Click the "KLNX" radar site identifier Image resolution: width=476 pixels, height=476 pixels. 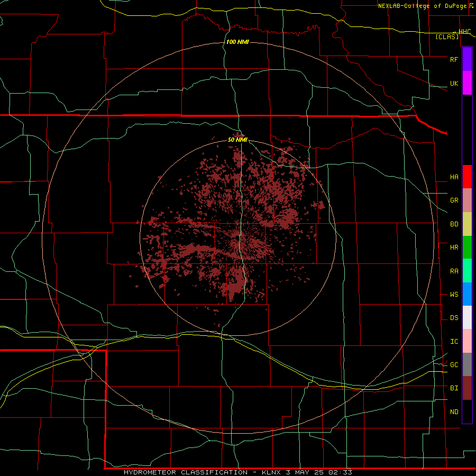271,472
